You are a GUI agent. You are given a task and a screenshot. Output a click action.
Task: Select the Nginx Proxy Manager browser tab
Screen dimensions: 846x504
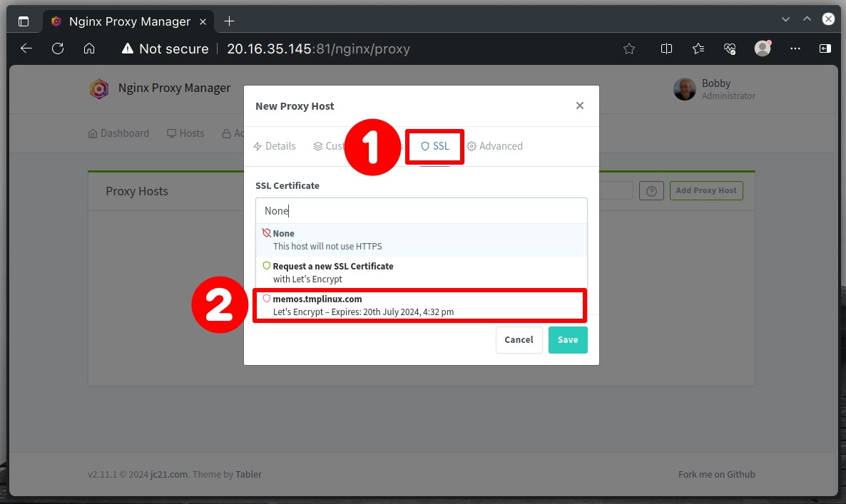tap(128, 21)
